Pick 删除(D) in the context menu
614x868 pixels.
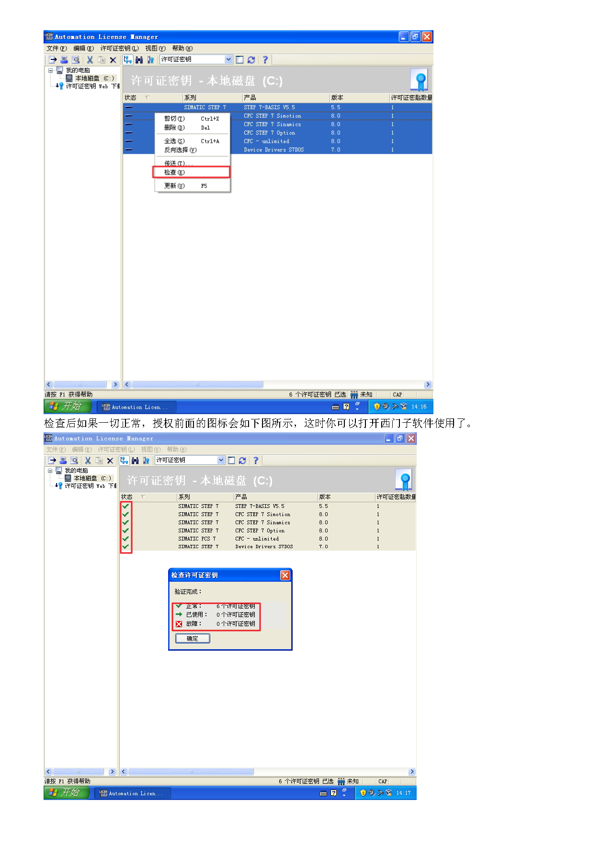(x=192, y=128)
